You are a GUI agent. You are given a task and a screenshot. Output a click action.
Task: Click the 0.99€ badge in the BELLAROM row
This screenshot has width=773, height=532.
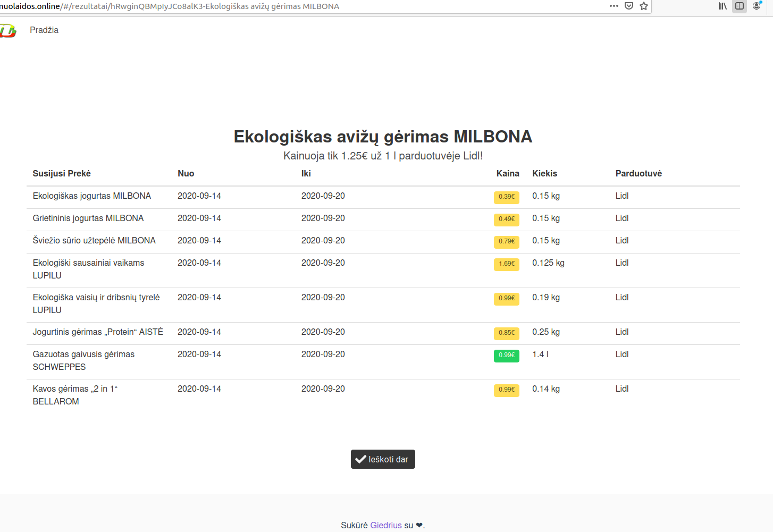(x=507, y=390)
